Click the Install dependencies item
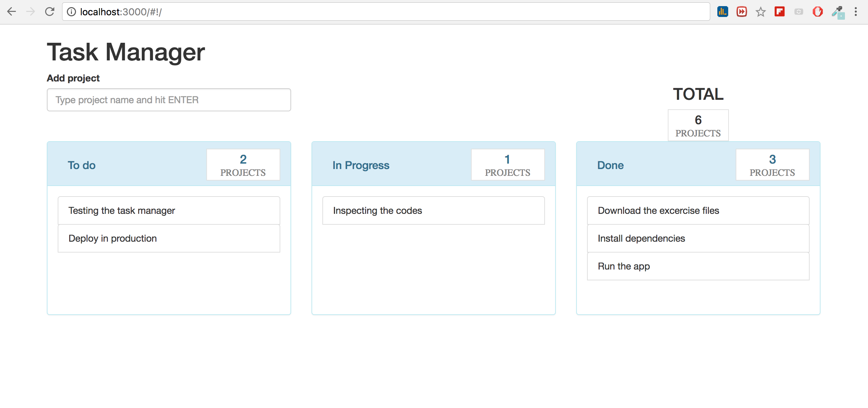This screenshot has width=868, height=408. click(x=698, y=238)
